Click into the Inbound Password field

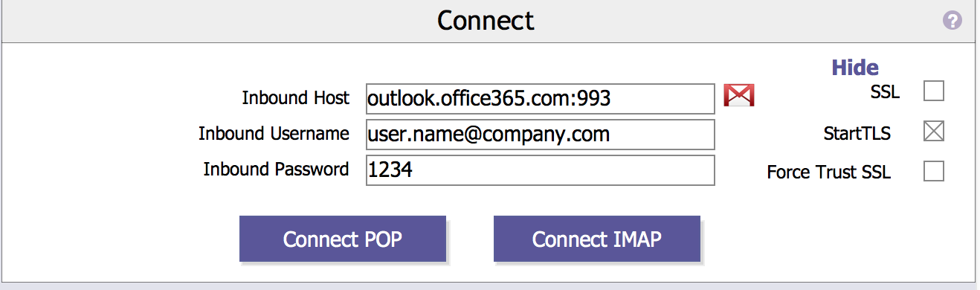(541, 170)
